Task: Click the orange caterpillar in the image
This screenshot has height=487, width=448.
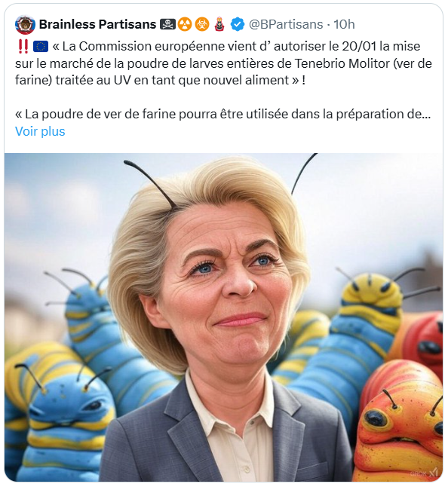Action: coord(400,422)
